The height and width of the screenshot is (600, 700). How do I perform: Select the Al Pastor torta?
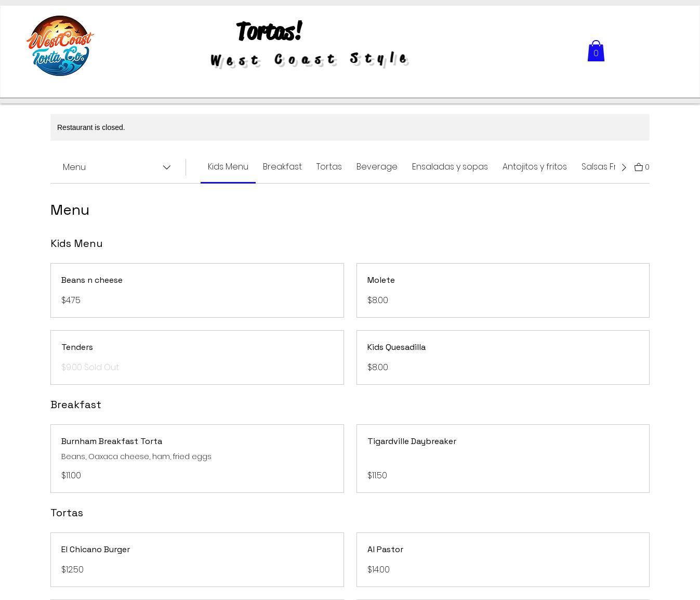click(x=503, y=559)
